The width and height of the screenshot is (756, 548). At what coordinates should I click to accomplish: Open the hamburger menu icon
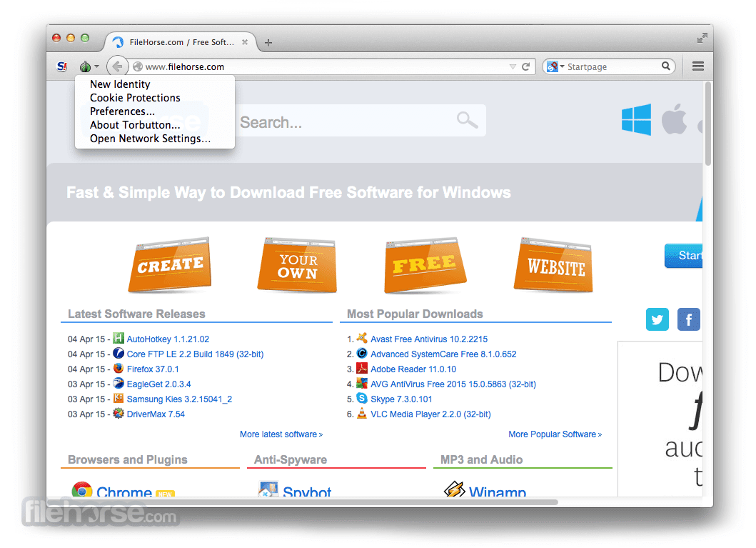pos(697,66)
